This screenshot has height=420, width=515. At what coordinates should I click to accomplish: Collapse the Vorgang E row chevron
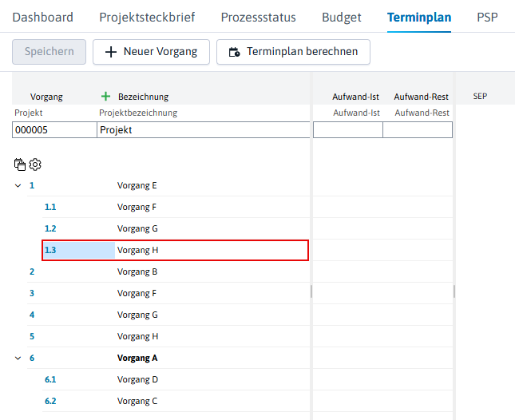18,186
